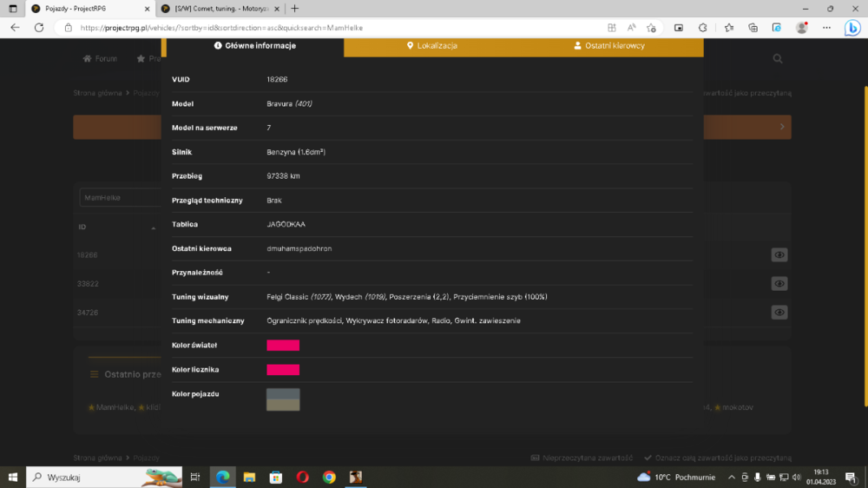
Task: Toggle the eye icon for vehicle 18266
Action: pyautogui.click(x=779, y=254)
